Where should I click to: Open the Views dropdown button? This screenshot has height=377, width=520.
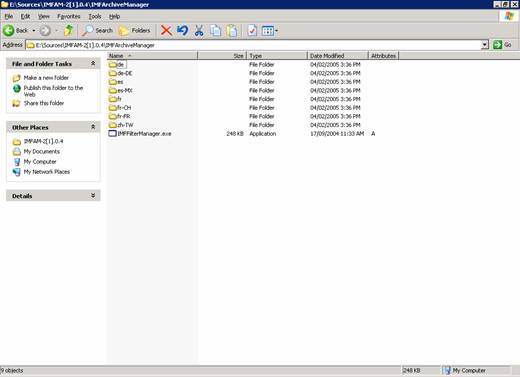[270, 31]
